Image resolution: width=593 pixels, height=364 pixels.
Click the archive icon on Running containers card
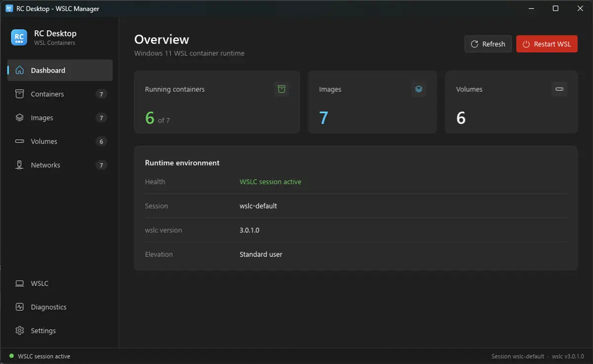coord(281,89)
